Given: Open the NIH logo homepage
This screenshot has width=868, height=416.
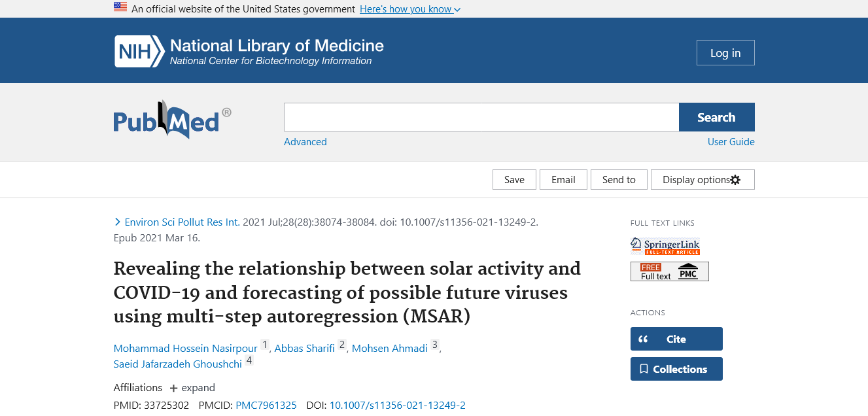Looking at the screenshot, I should [x=249, y=52].
